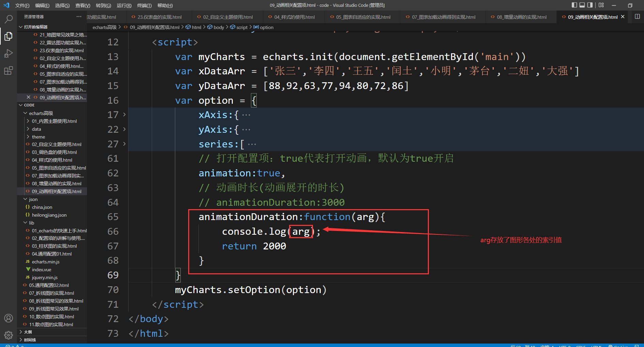Place cursor on return 2000 line

click(254, 246)
